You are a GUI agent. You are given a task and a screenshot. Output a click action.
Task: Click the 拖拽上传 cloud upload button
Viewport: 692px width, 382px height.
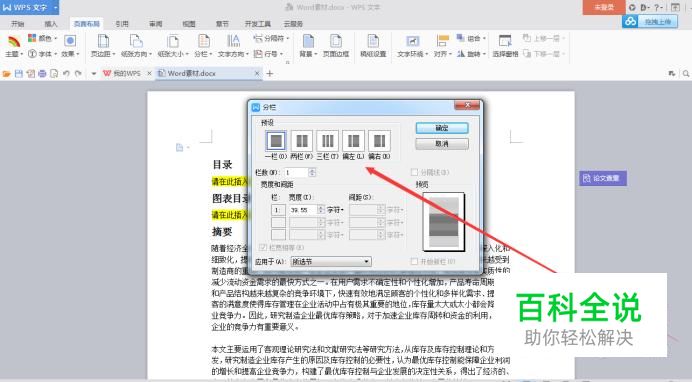pyautogui.click(x=650, y=22)
